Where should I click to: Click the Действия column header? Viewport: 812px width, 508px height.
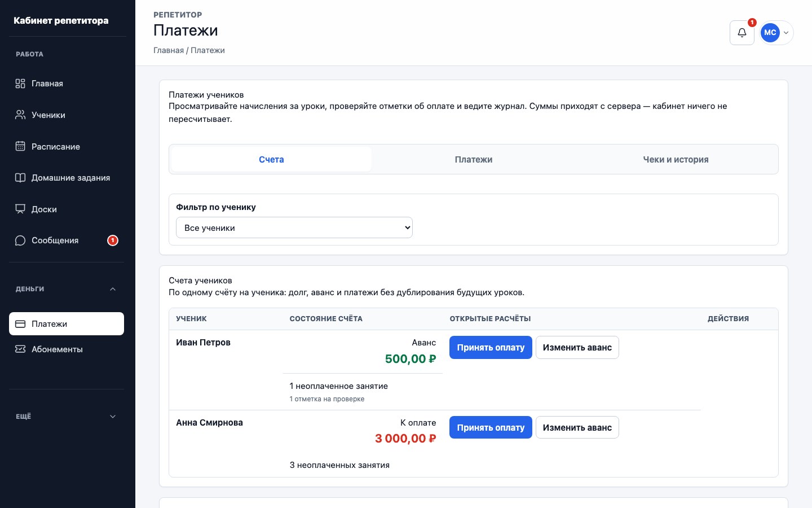click(729, 319)
